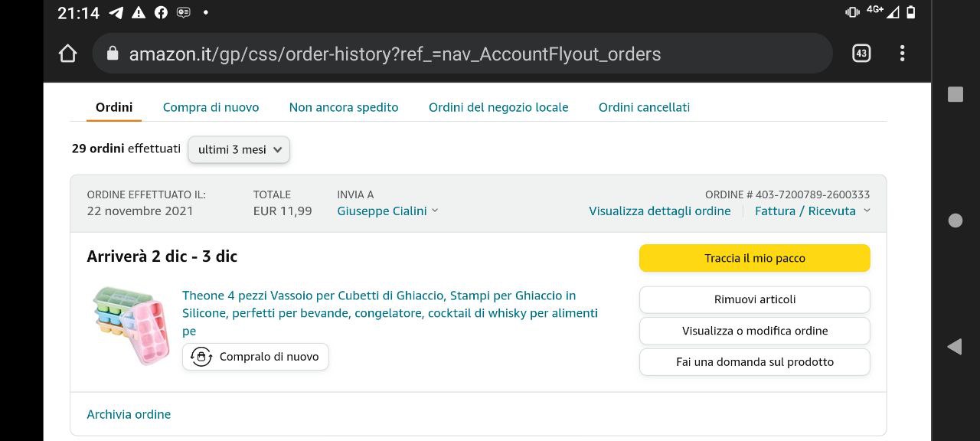Switch to the 'Compra di nuovo' tab
The width and height of the screenshot is (980, 441).
click(x=211, y=107)
